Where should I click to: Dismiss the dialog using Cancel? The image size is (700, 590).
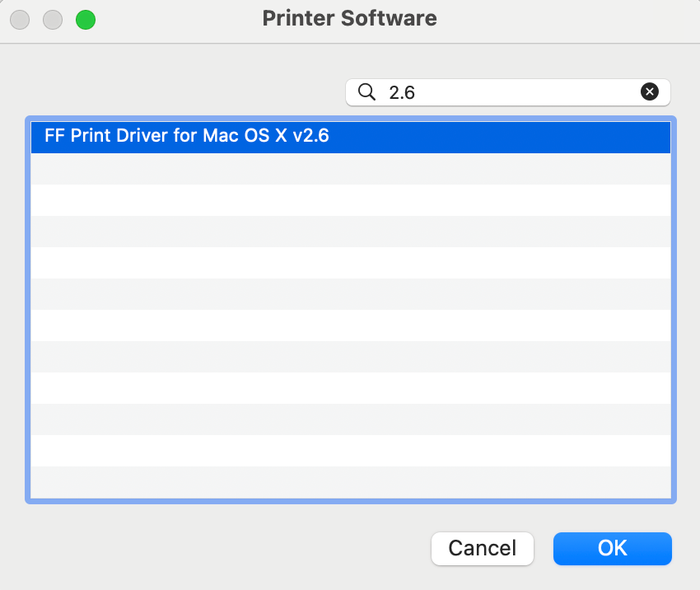[x=482, y=549]
